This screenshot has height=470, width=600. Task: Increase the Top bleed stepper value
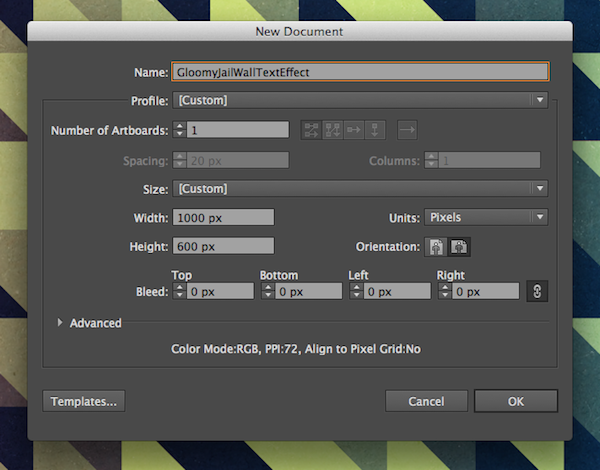(179, 288)
